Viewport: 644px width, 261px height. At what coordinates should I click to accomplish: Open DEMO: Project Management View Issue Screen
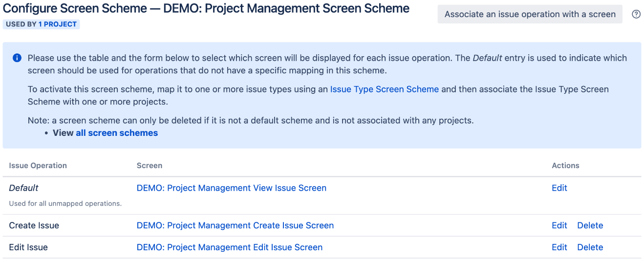click(232, 188)
